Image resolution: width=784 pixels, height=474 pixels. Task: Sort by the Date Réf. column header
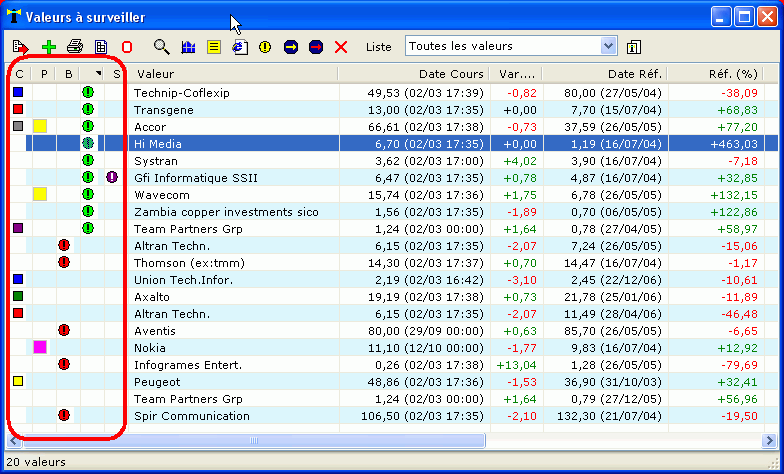point(604,74)
